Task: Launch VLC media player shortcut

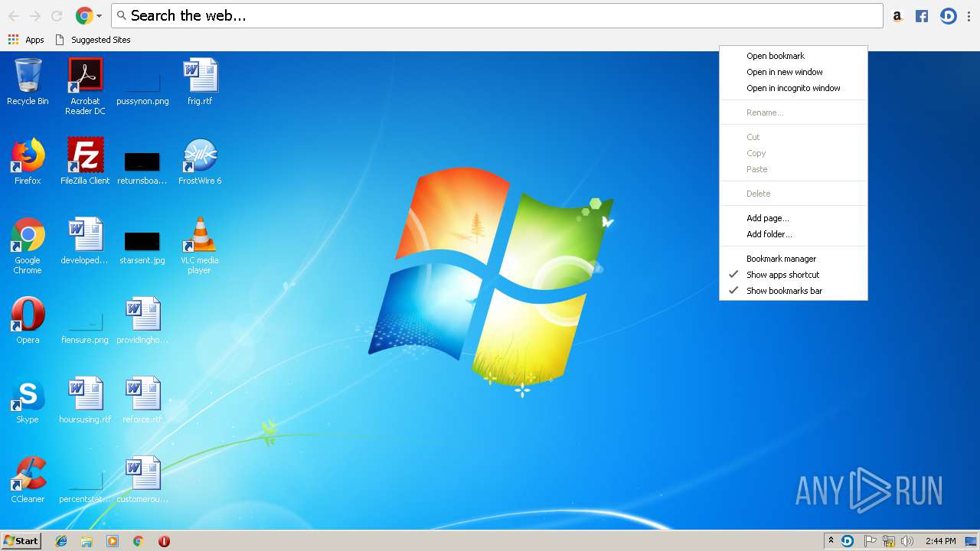Action: point(200,246)
